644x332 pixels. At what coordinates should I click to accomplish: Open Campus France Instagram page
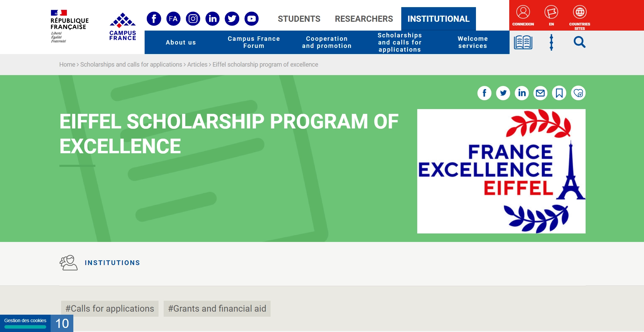(x=193, y=19)
